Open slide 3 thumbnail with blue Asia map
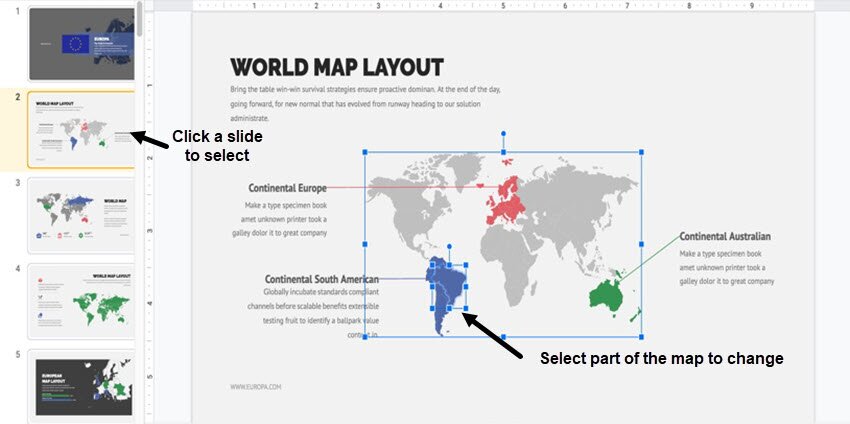The width and height of the screenshot is (850, 424). 81,215
